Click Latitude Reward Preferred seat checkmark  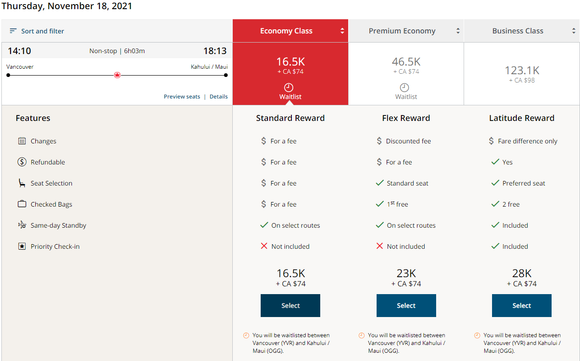[495, 183]
